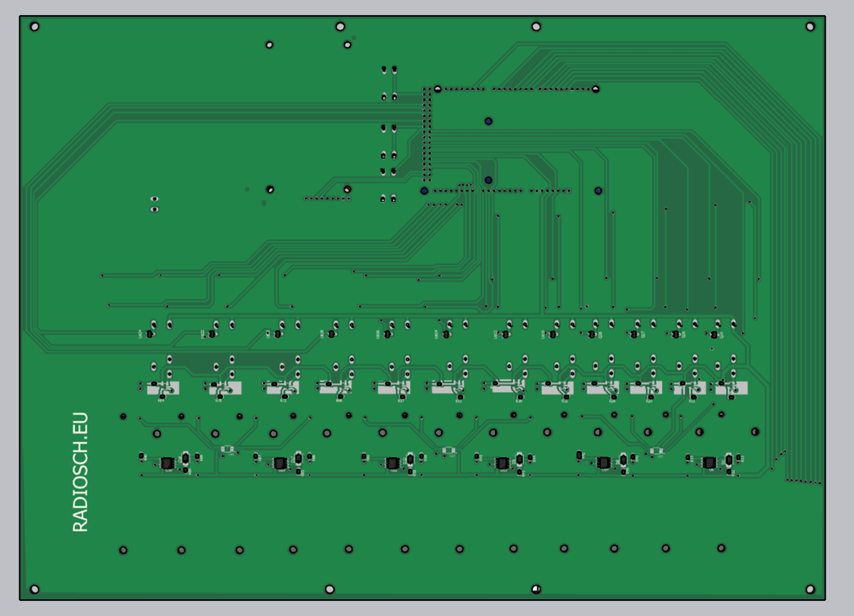Viewport: 854px width, 616px height.
Task: Click the white pad ending the top header row
Action: coord(595,89)
